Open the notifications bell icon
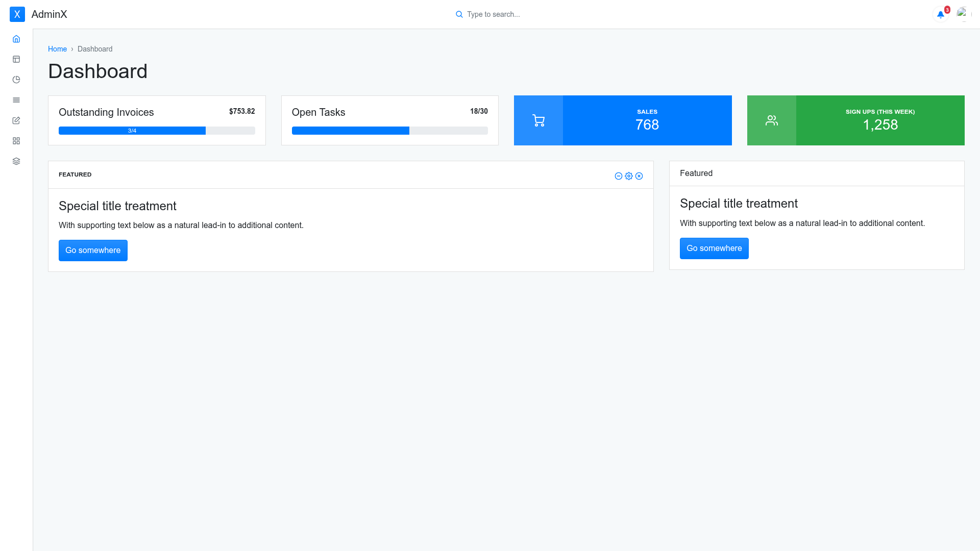Screen dimensions: 980x551 pos(941,14)
